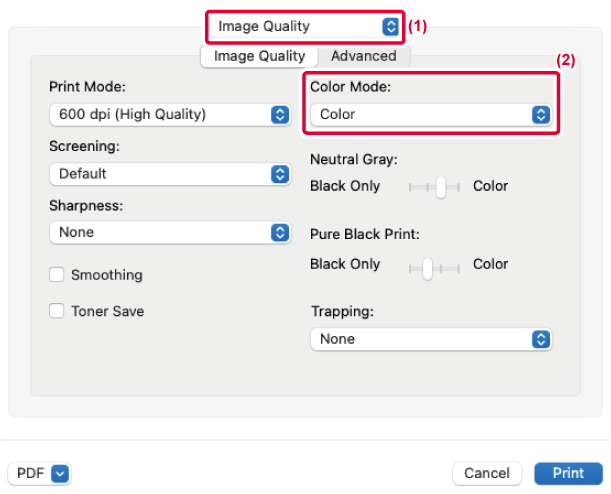Click the PDF button label

point(28,472)
